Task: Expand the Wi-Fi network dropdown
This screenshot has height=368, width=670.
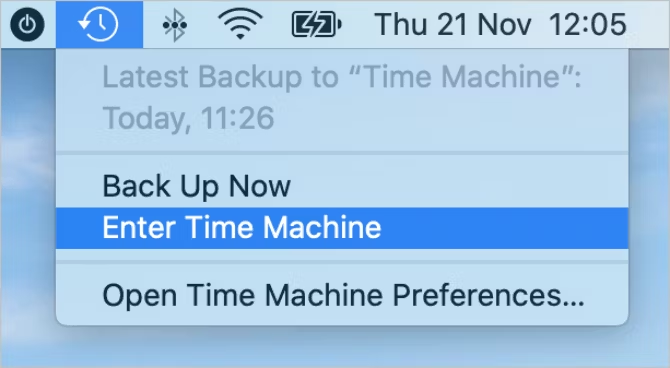Action: tap(240, 24)
